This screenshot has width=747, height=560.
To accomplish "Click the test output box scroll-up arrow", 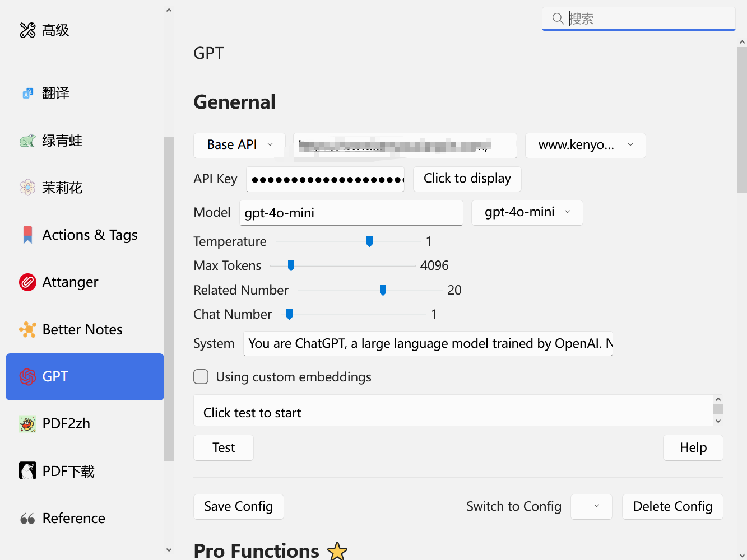I will click(718, 399).
